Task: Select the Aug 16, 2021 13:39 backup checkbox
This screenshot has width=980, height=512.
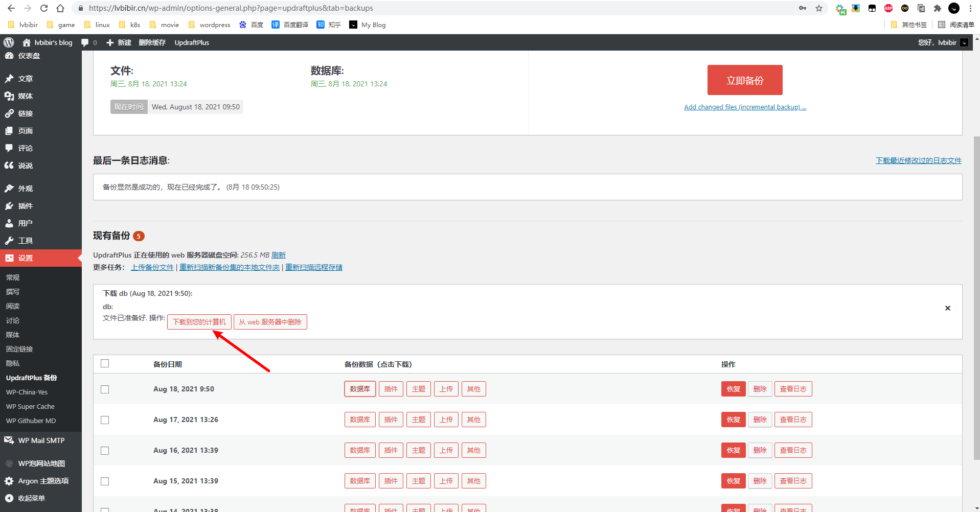Action: tap(105, 451)
